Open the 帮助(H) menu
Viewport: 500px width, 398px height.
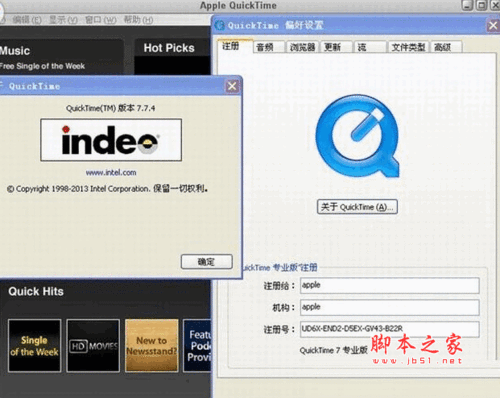138,20
